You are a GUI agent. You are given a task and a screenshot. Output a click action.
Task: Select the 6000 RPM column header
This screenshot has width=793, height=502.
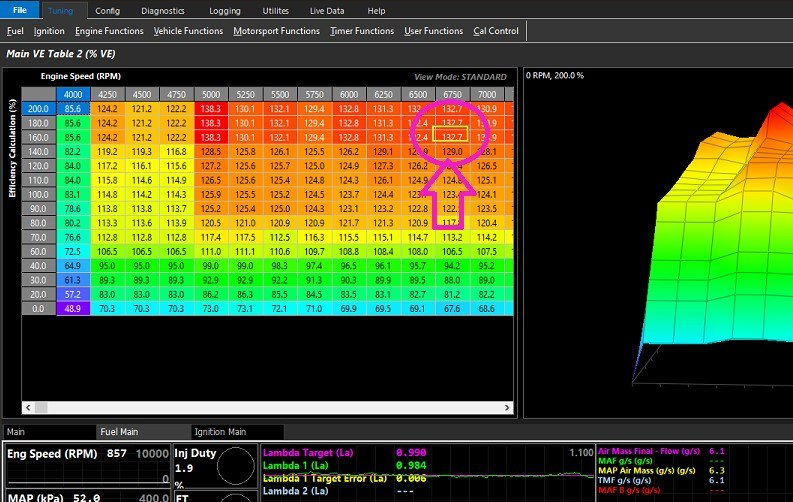coord(349,95)
